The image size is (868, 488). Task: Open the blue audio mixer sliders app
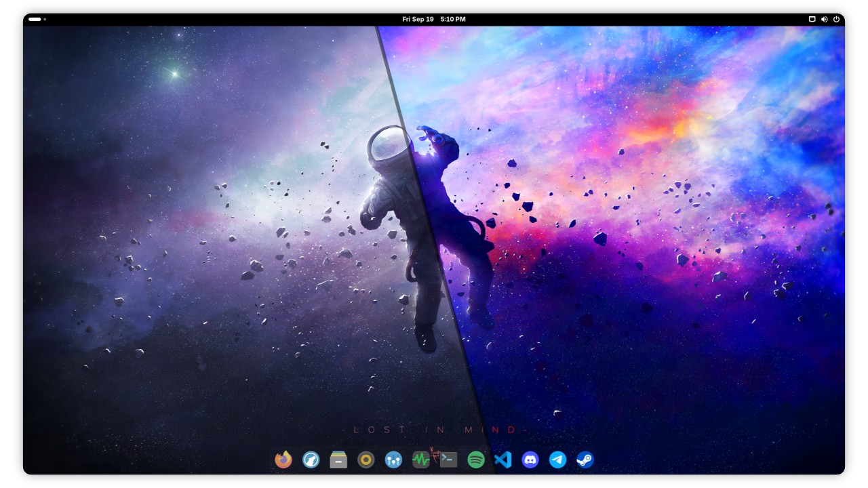click(393, 460)
